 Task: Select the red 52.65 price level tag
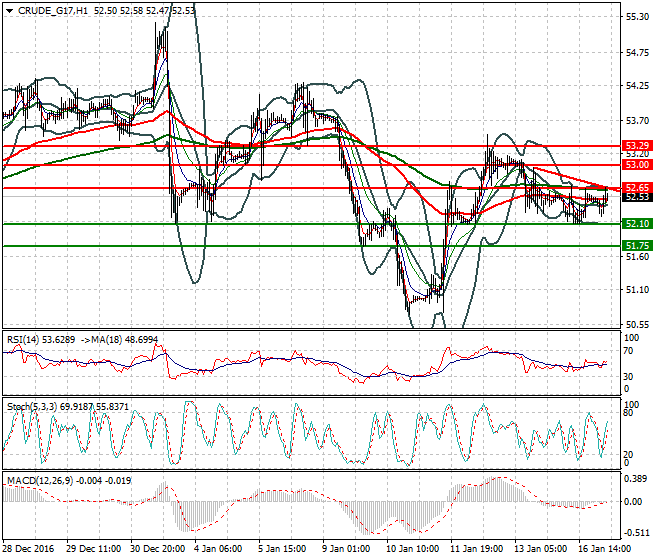[x=637, y=187]
